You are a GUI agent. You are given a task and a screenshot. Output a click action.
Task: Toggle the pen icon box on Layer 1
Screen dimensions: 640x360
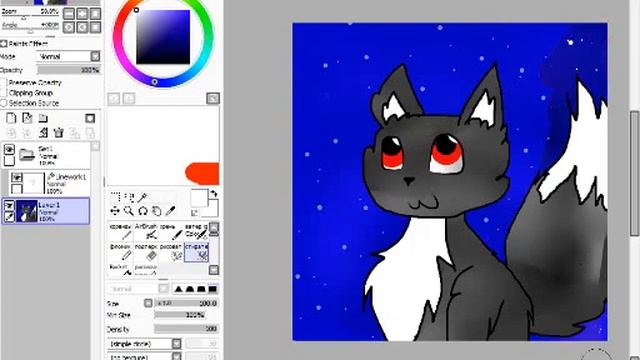(x=9, y=217)
